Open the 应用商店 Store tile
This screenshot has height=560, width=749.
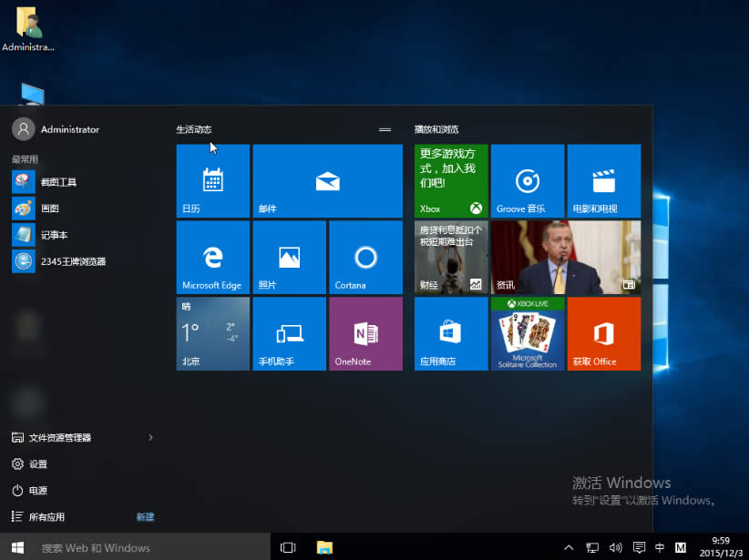450,333
